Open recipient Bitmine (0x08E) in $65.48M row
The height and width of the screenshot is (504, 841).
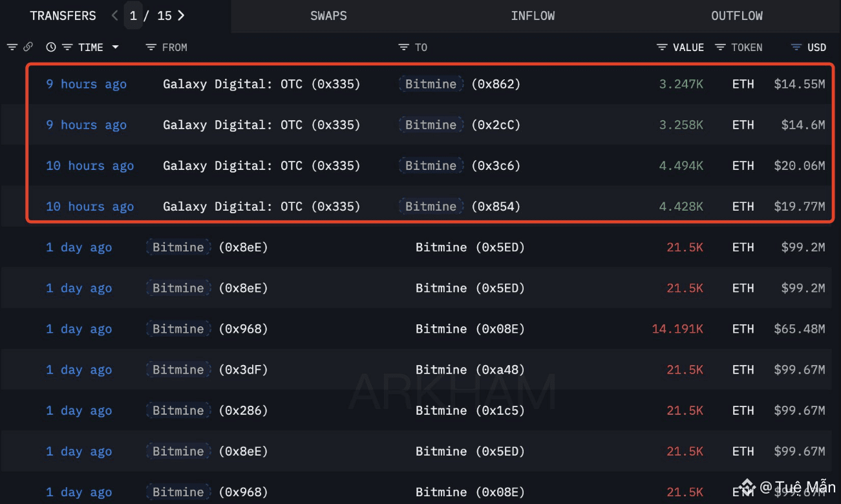[x=470, y=329]
